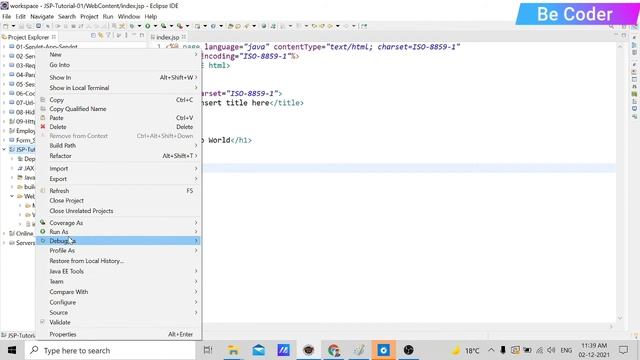Image resolution: width=640 pixels, height=360 pixels.
Task: Open Export submenu
Action: [118, 179]
